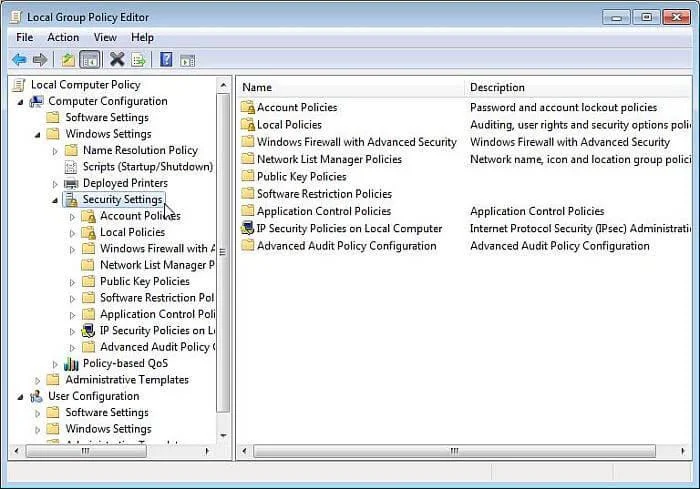Click tree pane horizontal scroll left arrow
700x489 pixels.
[17, 451]
